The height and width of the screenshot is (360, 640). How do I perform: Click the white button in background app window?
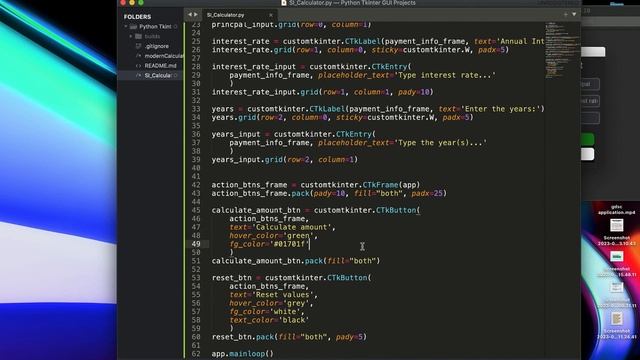coord(587,154)
